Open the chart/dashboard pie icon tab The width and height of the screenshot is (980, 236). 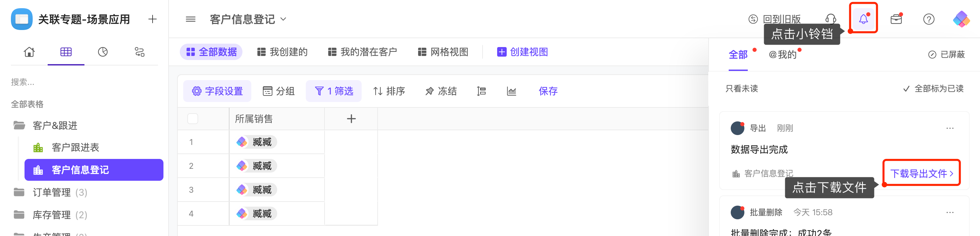(x=103, y=52)
